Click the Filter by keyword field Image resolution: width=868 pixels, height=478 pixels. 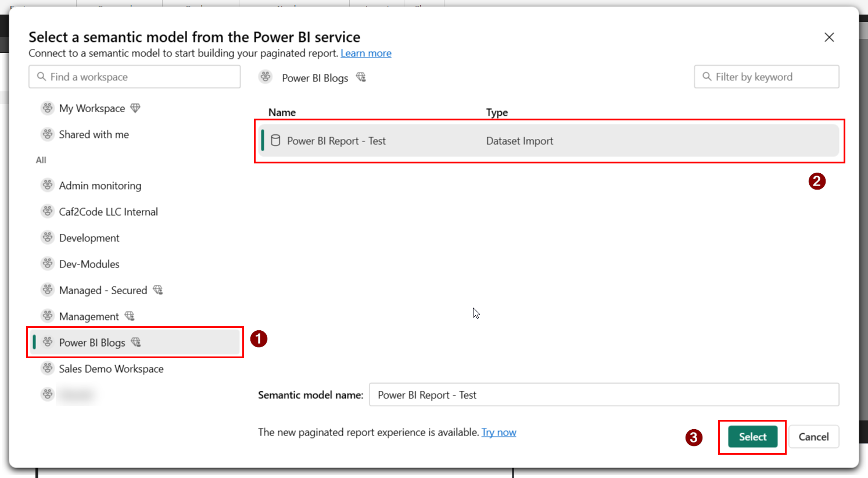pos(766,77)
